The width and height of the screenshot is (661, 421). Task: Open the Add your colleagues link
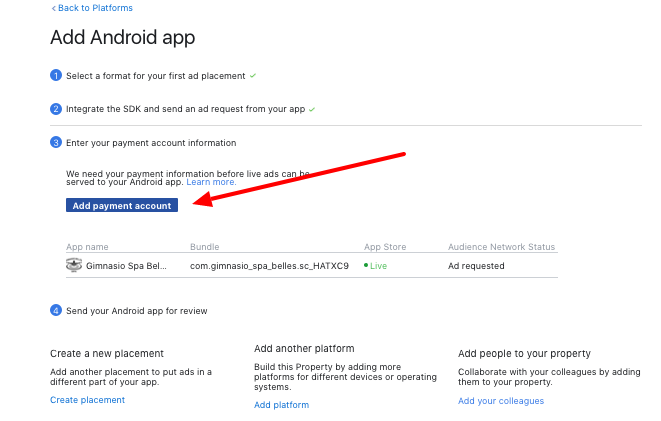click(501, 401)
